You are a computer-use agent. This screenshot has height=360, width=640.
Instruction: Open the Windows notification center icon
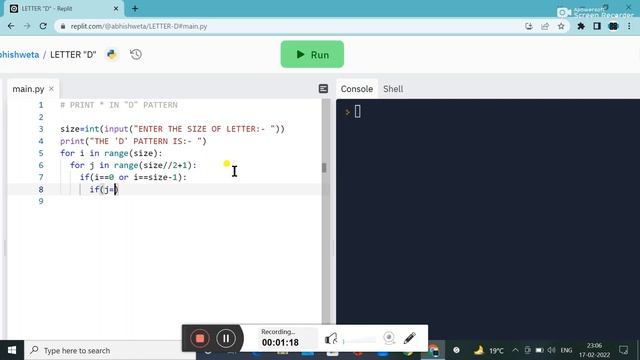623,350
